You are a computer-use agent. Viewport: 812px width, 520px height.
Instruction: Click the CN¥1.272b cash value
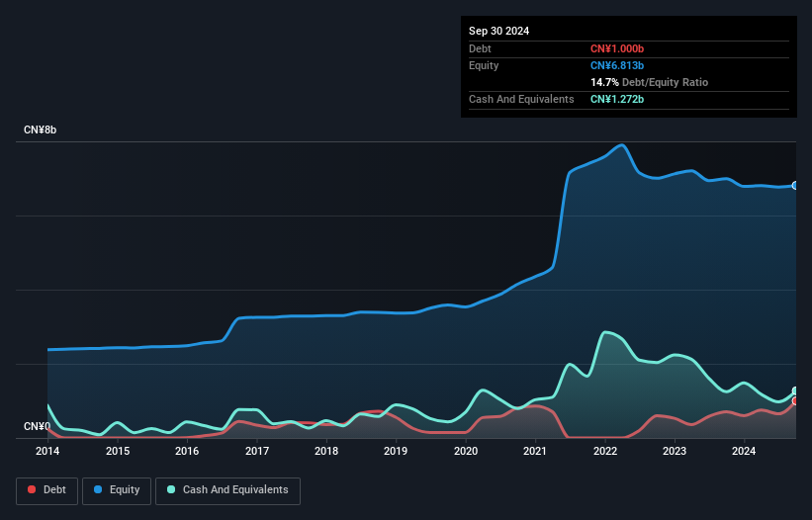point(617,99)
